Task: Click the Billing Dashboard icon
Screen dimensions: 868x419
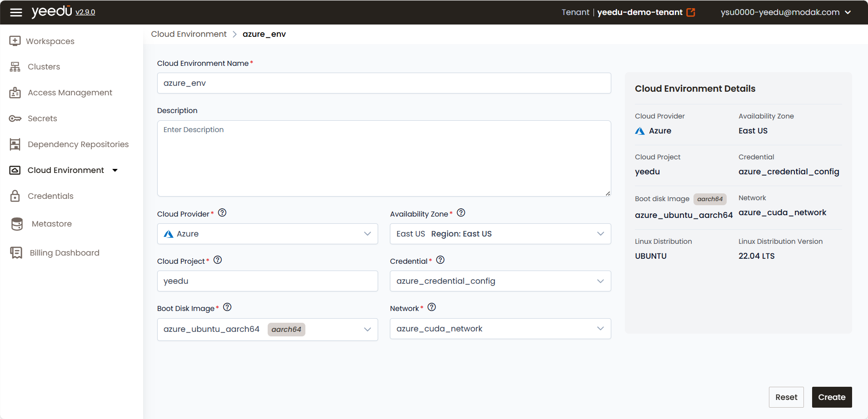Action: pos(16,253)
